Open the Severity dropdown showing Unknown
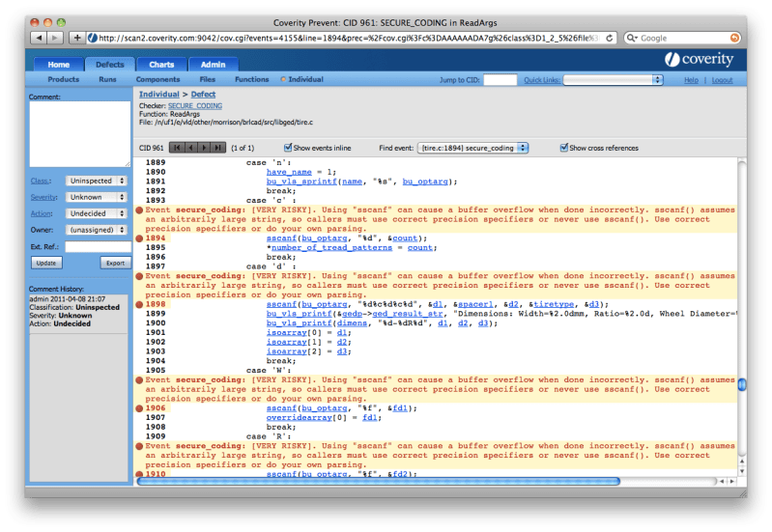Screen dimensions: 772x532 pyautogui.click(x=97, y=197)
